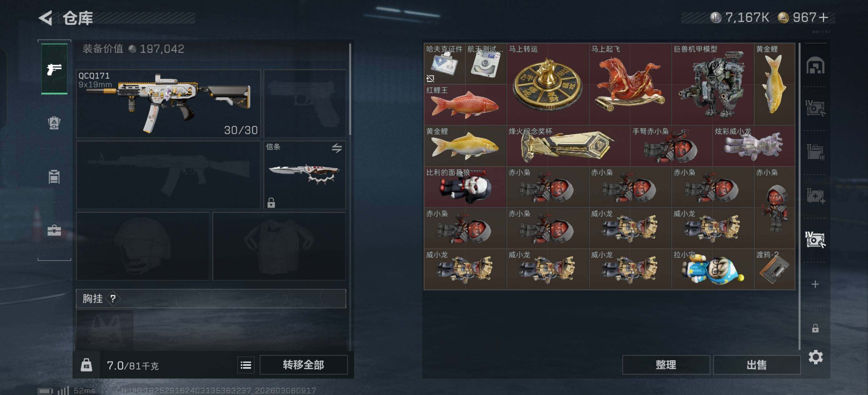Viewport: 868px width, 395px height.
Task: Open warehouse settings gear icon
Action: 816,357
